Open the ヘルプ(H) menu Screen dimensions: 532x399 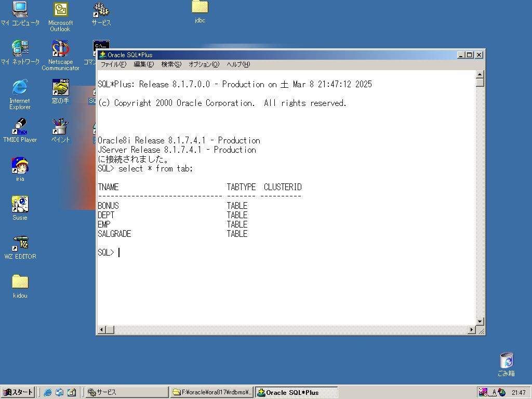[x=238, y=64]
